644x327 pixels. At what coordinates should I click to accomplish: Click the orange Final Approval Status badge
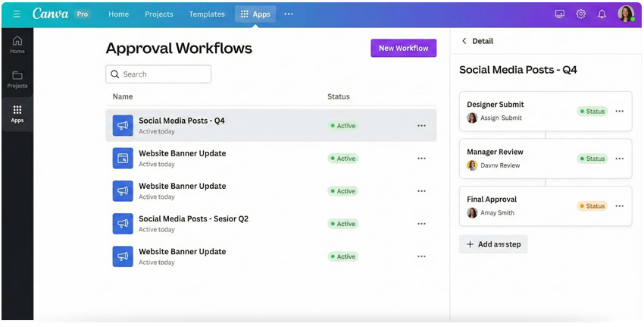click(x=592, y=206)
